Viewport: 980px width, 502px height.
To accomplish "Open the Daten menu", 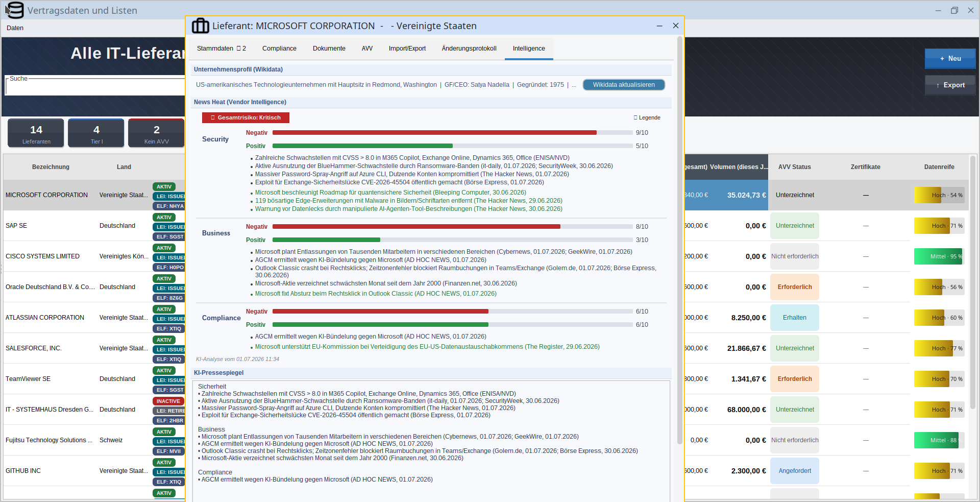I will 15,28.
